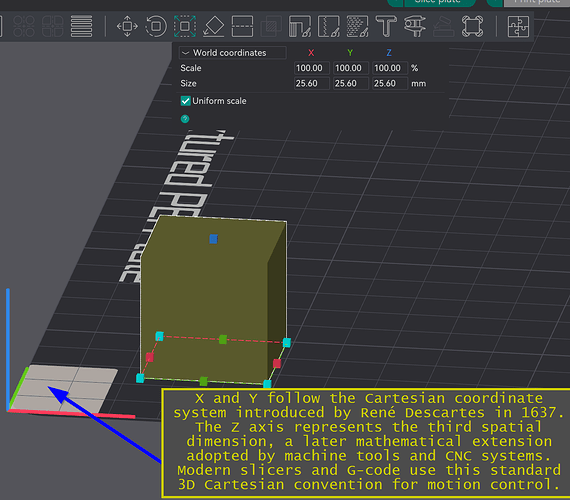
Task: Click the green Y column header
Action: (x=350, y=53)
